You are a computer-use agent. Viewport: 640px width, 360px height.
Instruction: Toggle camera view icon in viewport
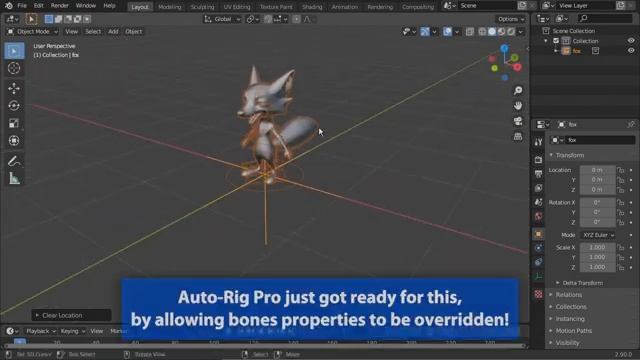point(518,121)
